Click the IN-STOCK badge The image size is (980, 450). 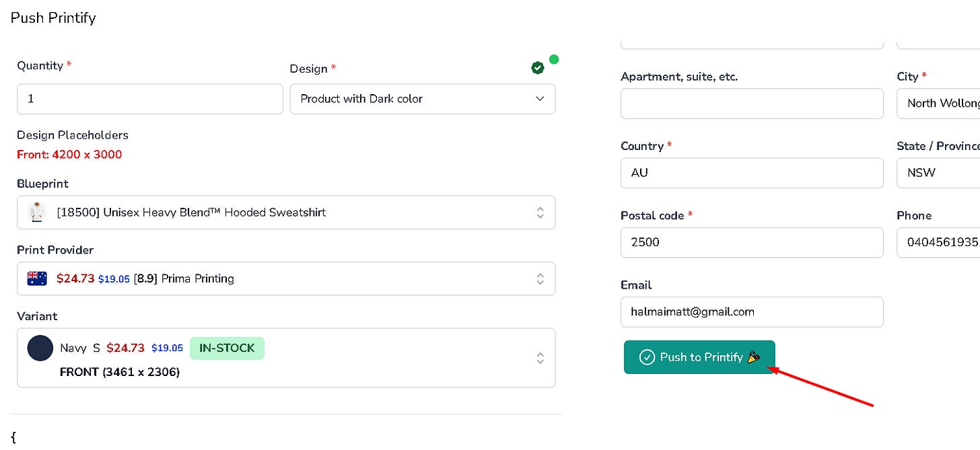tap(227, 348)
